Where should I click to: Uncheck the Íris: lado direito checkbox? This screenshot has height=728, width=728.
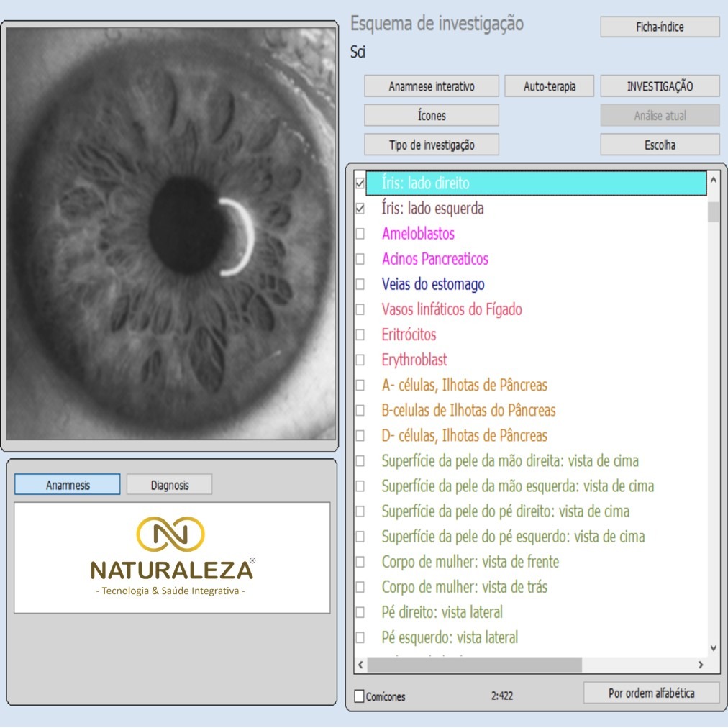pos(360,183)
